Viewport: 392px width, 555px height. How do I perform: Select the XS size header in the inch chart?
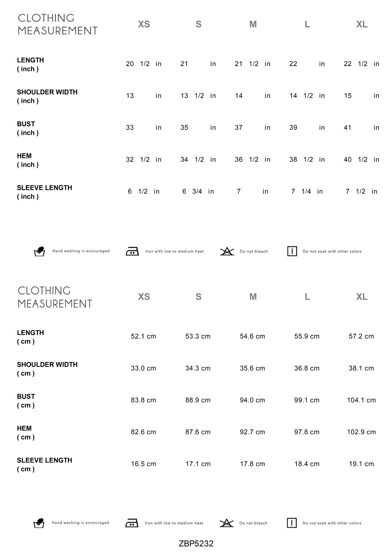[x=144, y=24]
